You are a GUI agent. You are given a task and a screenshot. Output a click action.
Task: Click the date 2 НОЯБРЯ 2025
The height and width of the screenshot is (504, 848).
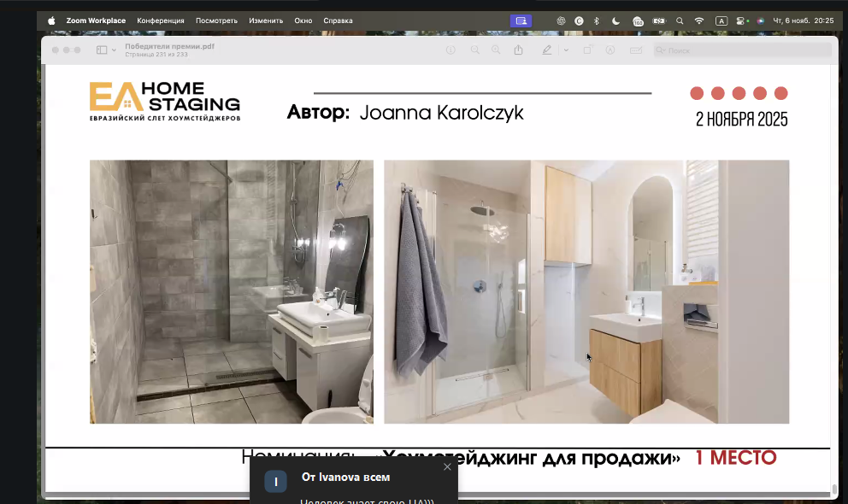[741, 120]
